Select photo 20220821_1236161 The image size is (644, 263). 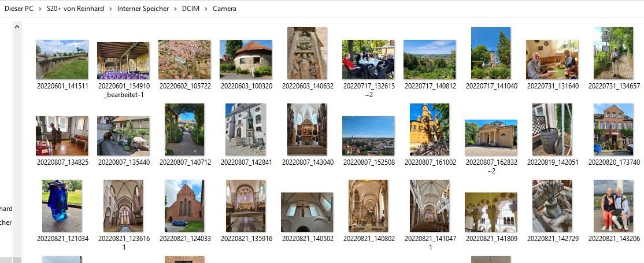123,206
